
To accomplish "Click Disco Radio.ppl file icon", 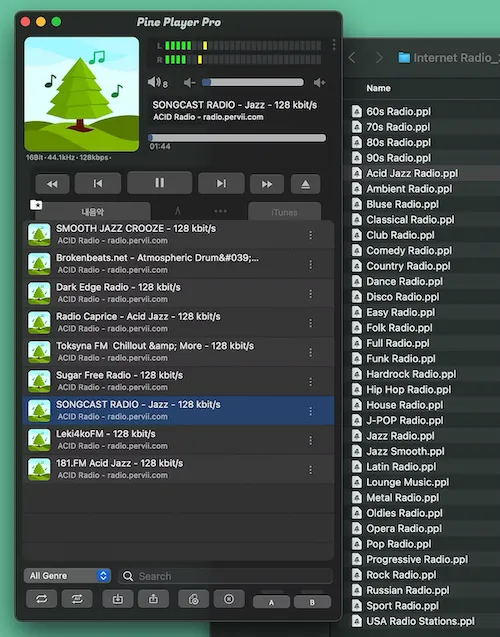I will [x=357, y=297].
